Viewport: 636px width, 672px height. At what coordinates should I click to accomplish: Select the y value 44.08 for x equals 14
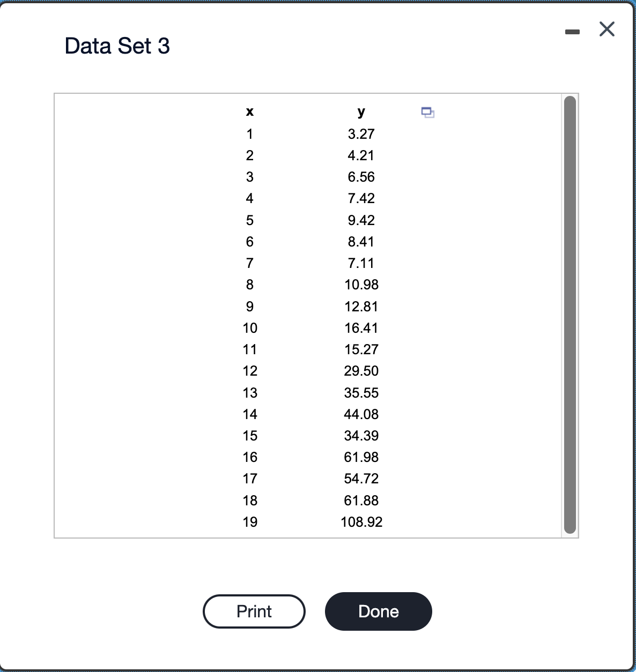[361, 414]
